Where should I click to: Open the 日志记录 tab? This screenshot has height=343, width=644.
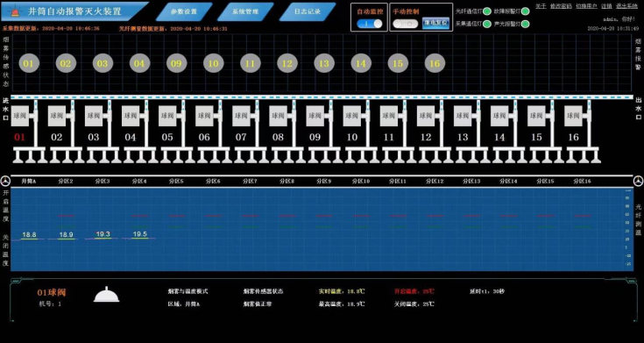(308, 11)
